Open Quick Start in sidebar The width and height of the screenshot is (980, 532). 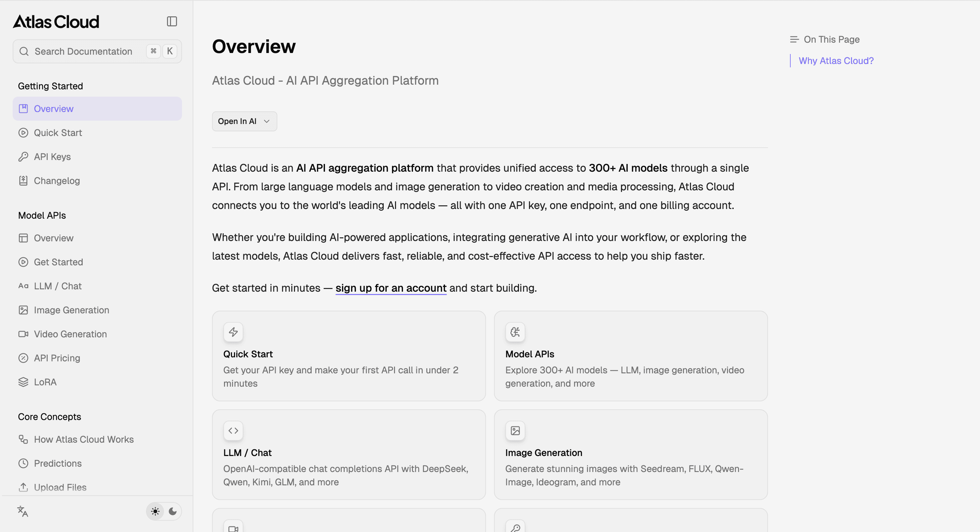pyautogui.click(x=58, y=133)
